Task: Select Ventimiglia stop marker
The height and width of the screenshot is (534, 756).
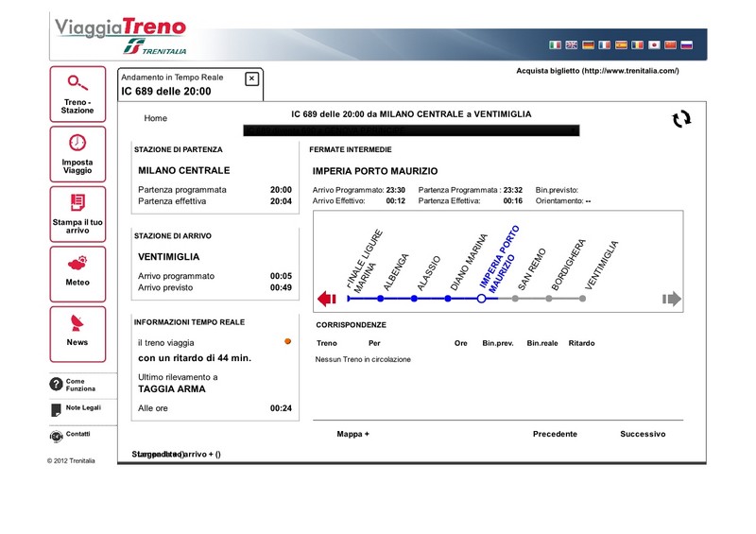Action: pos(582,299)
